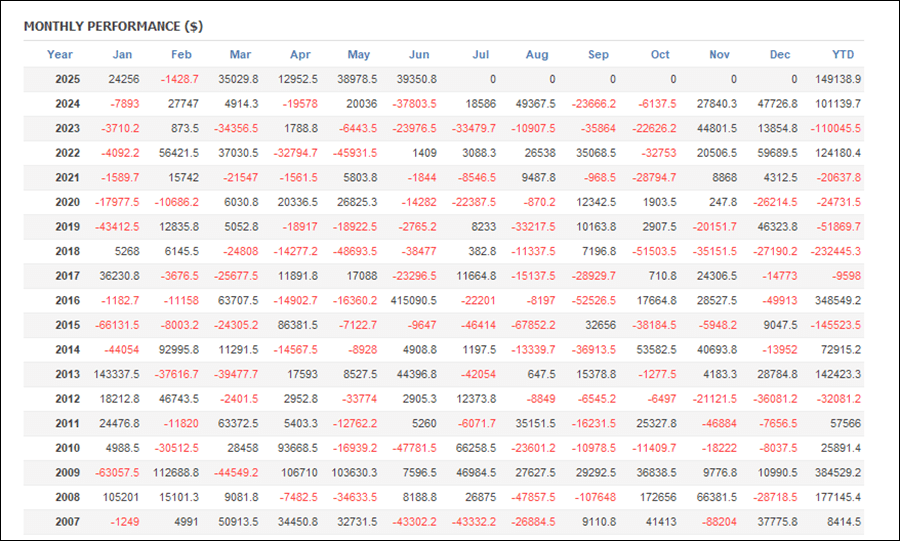Image resolution: width=900 pixels, height=541 pixels.
Task: Select the 2008 year row label
Action: [x=68, y=497]
